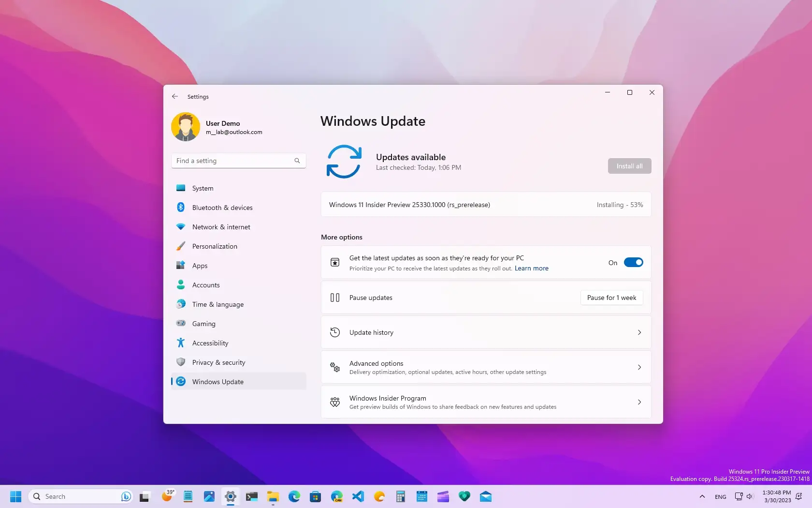Open Network & internet via its Wi-Fi icon
812x508 pixels.
click(181, 227)
